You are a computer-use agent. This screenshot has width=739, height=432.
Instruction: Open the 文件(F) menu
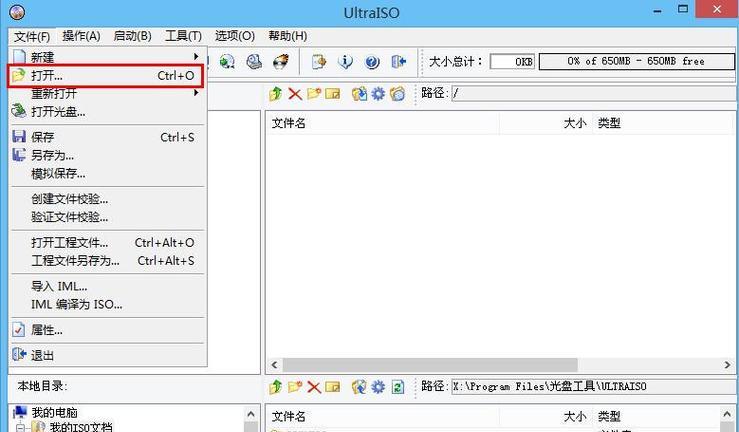32,36
